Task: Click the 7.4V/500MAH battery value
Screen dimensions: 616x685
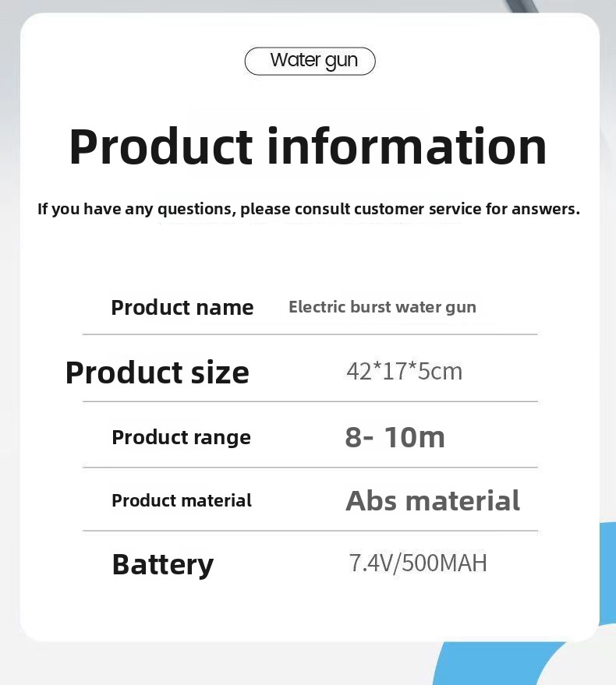Action: click(x=418, y=563)
